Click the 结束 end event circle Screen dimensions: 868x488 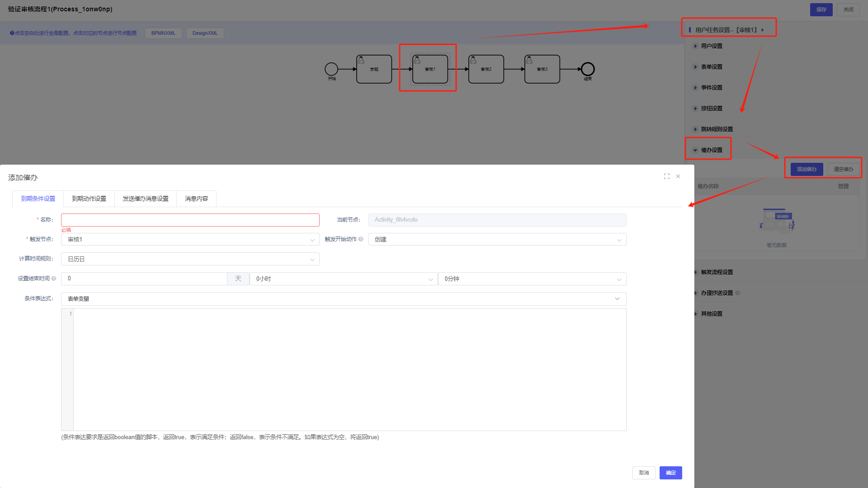[588, 69]
